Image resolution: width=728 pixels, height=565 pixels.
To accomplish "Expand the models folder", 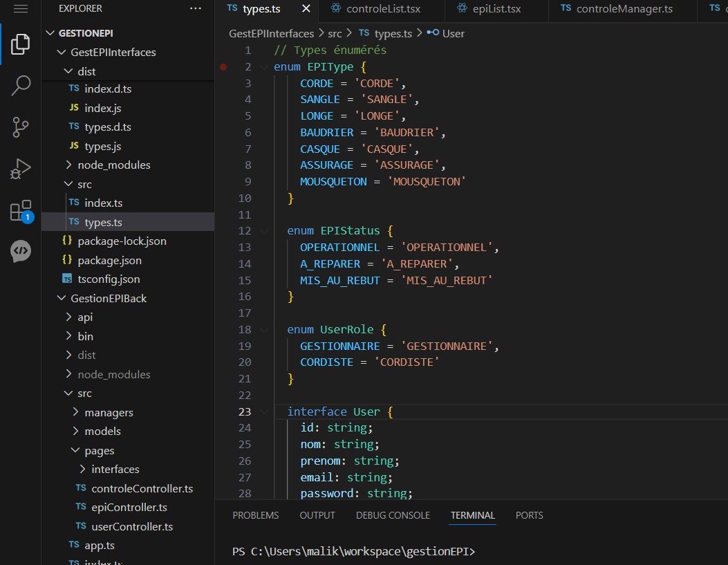I will click(x=75, y=431).
